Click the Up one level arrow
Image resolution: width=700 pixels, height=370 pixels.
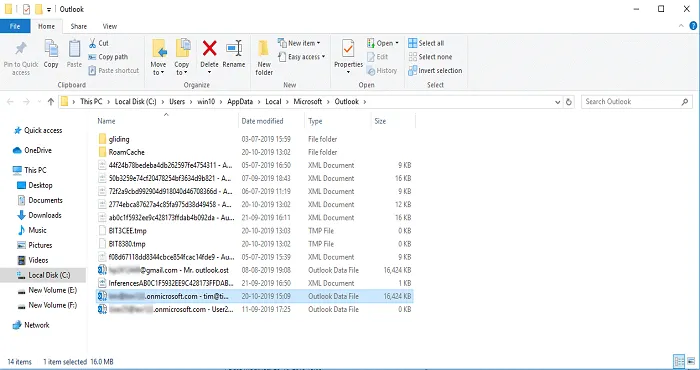(50, 102)
